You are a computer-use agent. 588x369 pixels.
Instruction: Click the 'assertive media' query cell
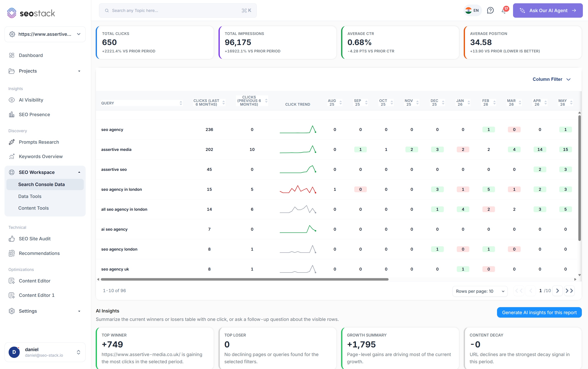116,149
